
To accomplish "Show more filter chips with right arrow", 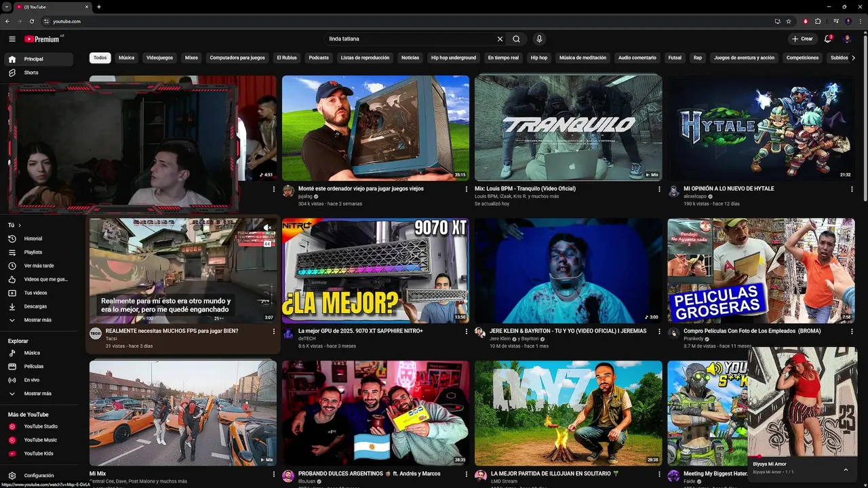I will (x=853, y=58).
